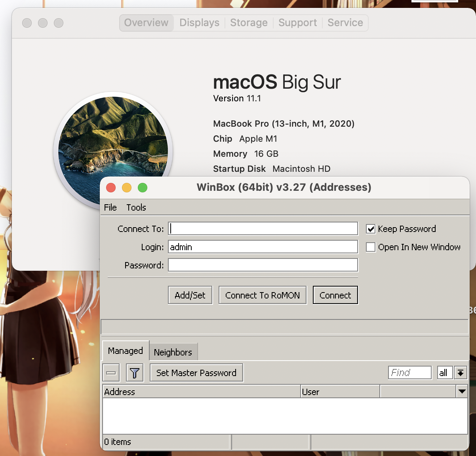Minimize WinBox with the yellow button
The image size is (476, 456).
click(127, 188)
